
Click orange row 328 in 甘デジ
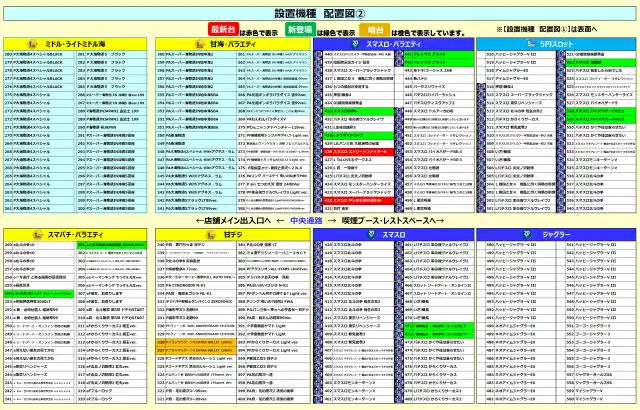[196, 342]
